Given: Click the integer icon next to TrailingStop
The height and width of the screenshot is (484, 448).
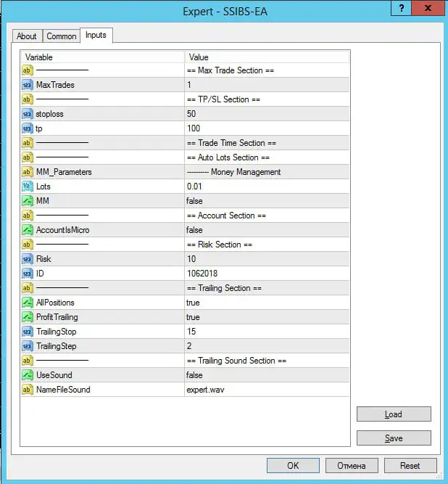Looking at the screenshot, I should tap(28, 332).
